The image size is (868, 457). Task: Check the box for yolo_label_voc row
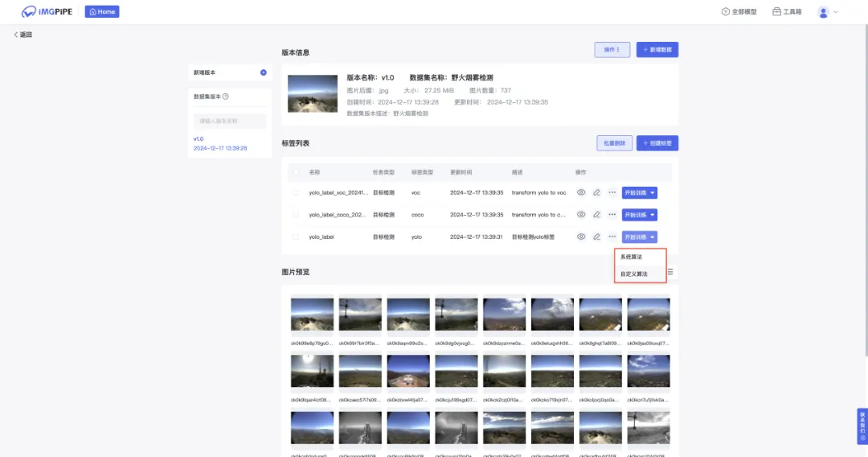pyautogui.click(x=296, y=192)
